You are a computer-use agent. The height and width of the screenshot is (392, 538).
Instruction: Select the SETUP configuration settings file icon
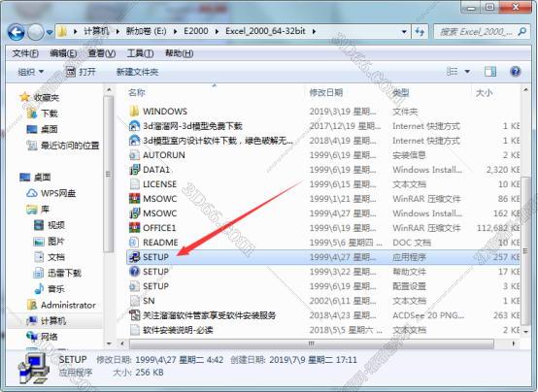[134, 286]
